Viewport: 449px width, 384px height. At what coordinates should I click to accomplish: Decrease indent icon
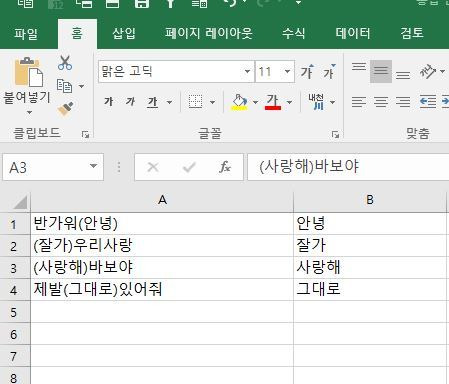pyautogui.click(x=428, y=102)
